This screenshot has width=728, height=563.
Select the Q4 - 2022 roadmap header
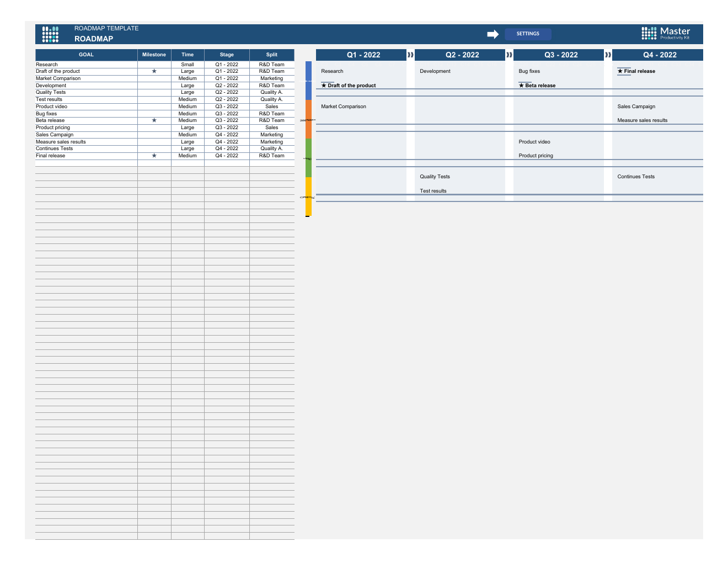[657, 55]
